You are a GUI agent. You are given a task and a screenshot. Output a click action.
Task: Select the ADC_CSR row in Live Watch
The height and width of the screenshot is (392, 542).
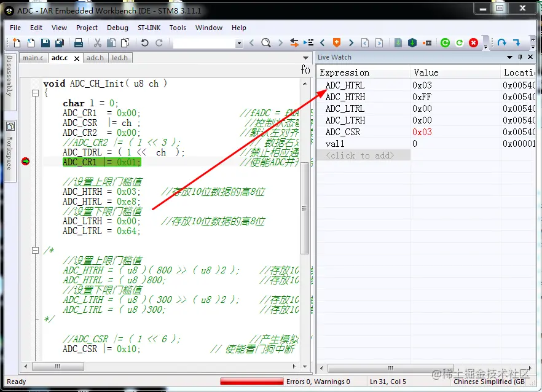coord(426,132)
